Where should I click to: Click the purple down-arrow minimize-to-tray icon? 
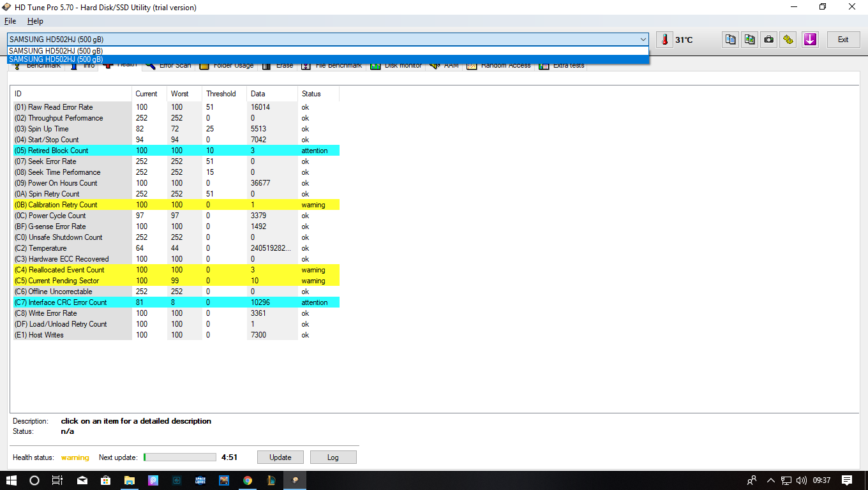[810, 40]
